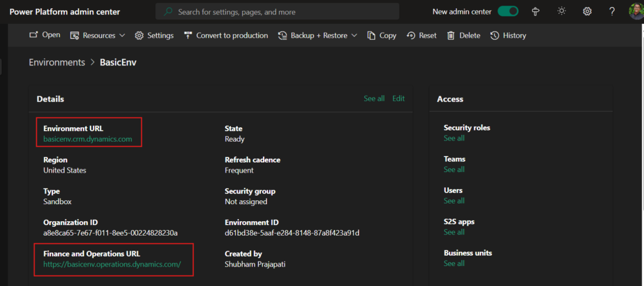Click the Details card heading
The image size is (644, 286).
tap(50, 99)
